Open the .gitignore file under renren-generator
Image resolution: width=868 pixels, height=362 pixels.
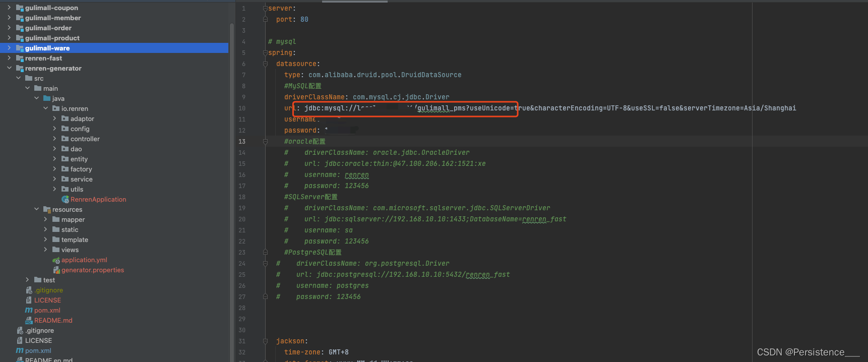point(49,290)
